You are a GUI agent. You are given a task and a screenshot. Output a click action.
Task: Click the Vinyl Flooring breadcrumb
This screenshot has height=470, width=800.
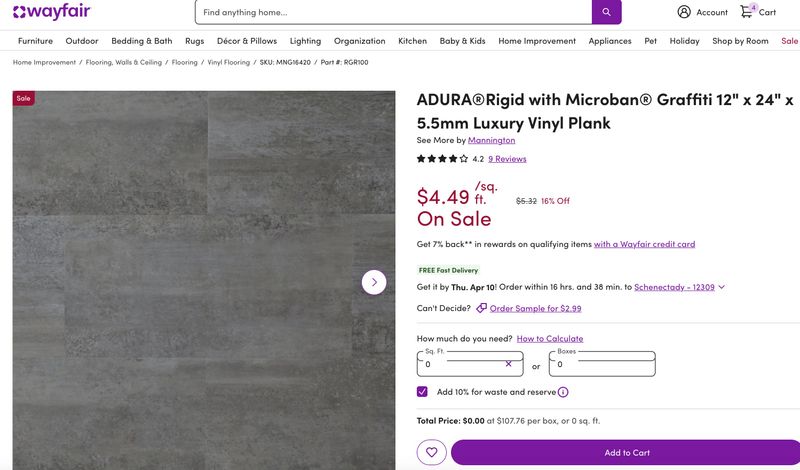coord(229,62)
